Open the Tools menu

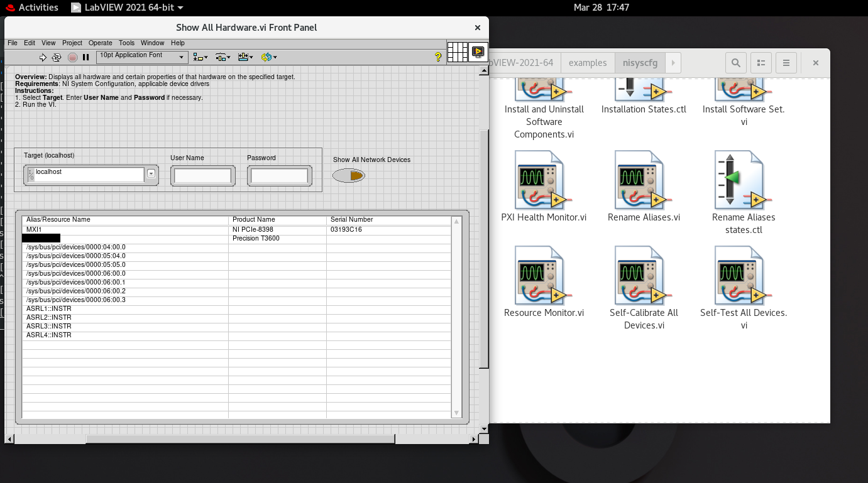tap(126, 43)
